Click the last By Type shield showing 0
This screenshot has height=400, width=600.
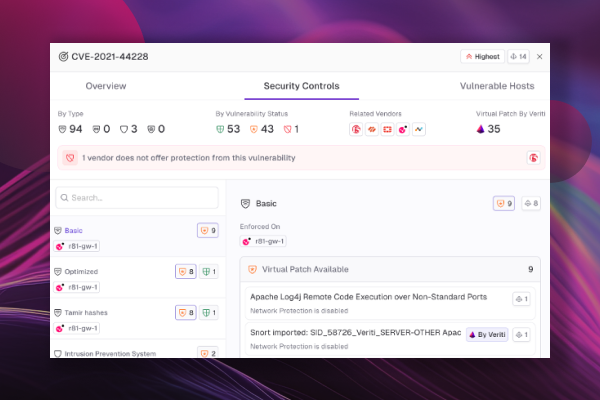click(x=151, y=129)
